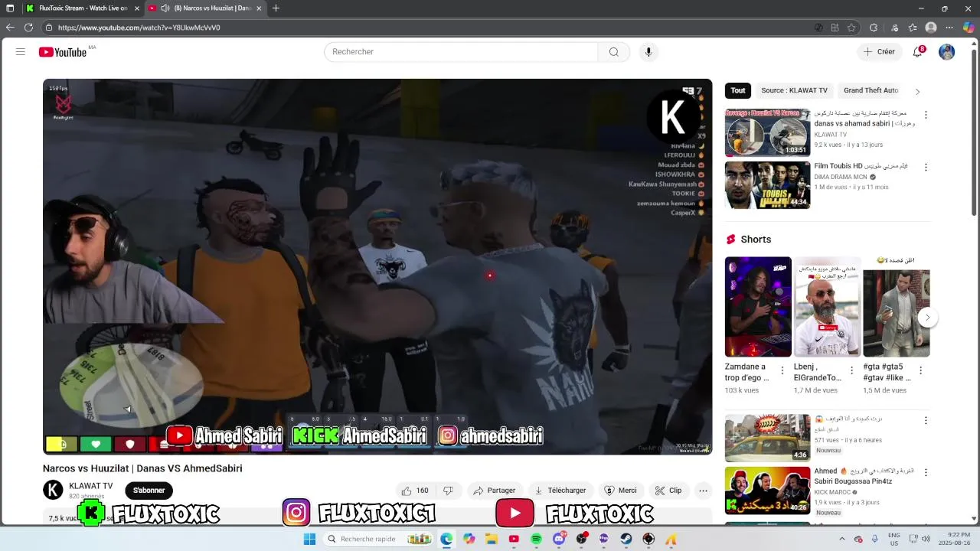980x551 pixels.
Task: Open KLAWAT TV channel avatar
Action: pyautogui.click(x=53, y=490)
